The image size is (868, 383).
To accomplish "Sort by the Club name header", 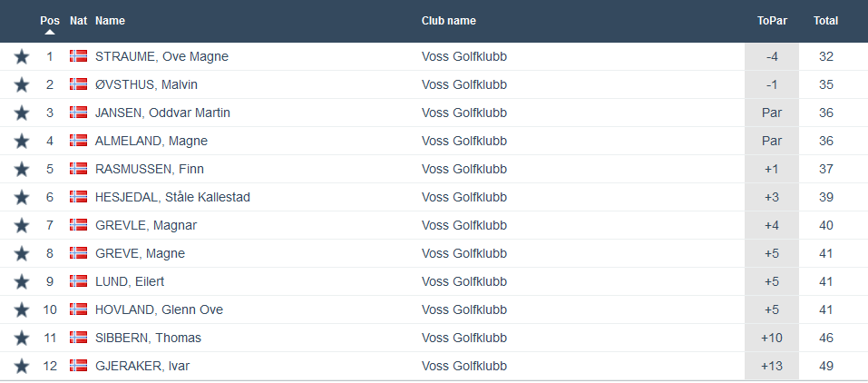I will [x=449, y=21].
